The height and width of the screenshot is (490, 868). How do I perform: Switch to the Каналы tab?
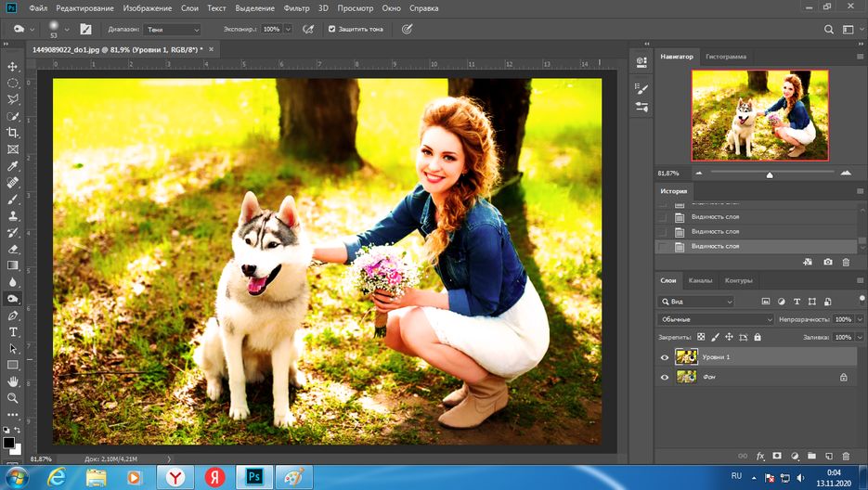click(700, 280)
